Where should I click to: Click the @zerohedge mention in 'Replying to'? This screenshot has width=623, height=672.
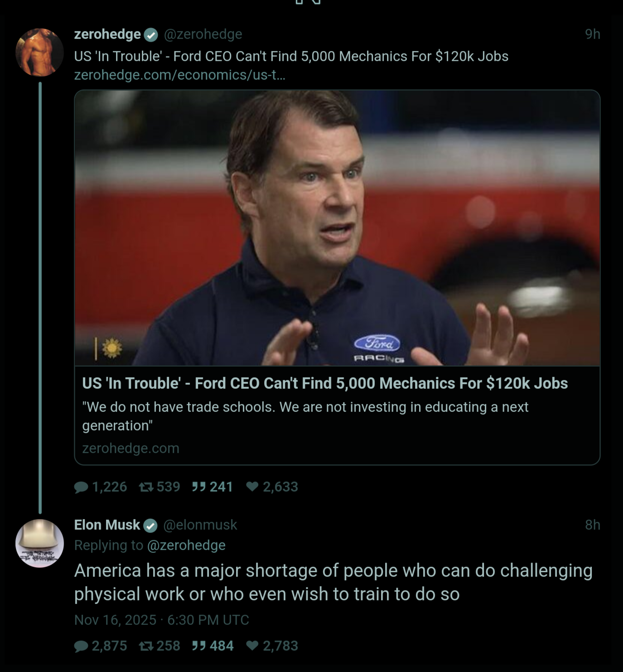[186, 545]
